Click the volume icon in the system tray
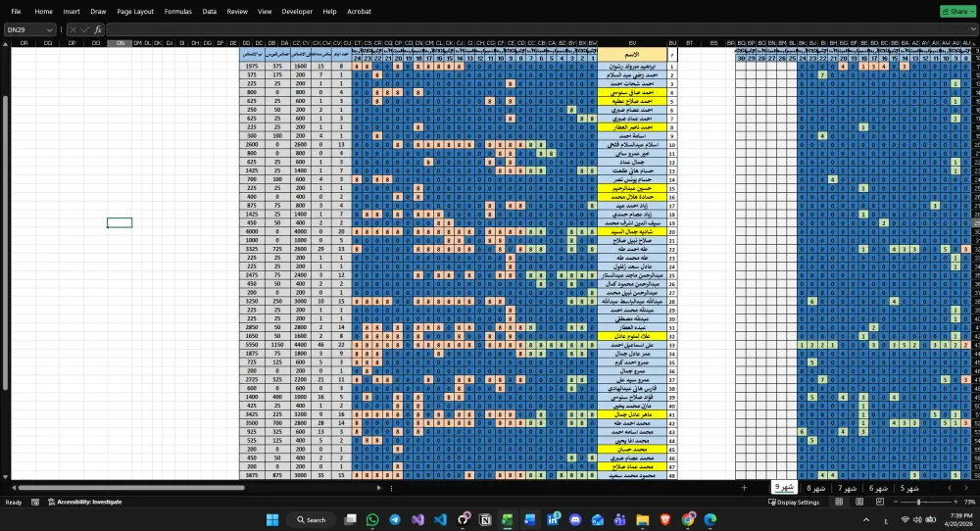Image resolution: width=980 pixels, height=531 pixels. (x=917, y=520)
